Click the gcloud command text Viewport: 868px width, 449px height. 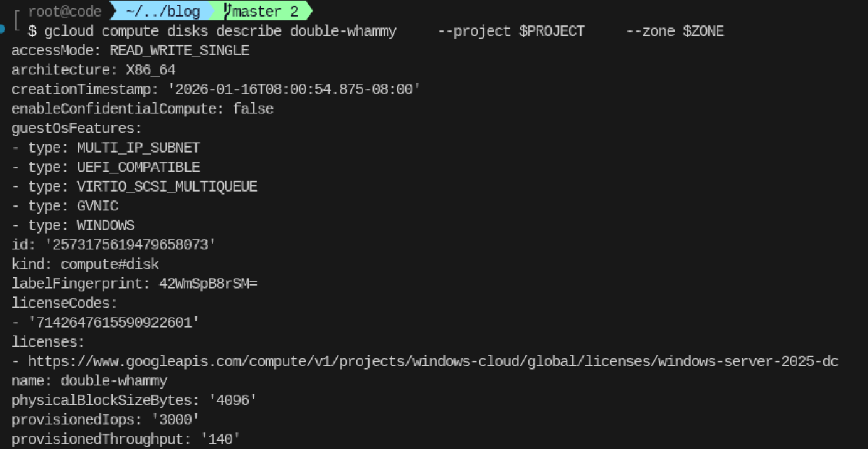tap(69, 31)
